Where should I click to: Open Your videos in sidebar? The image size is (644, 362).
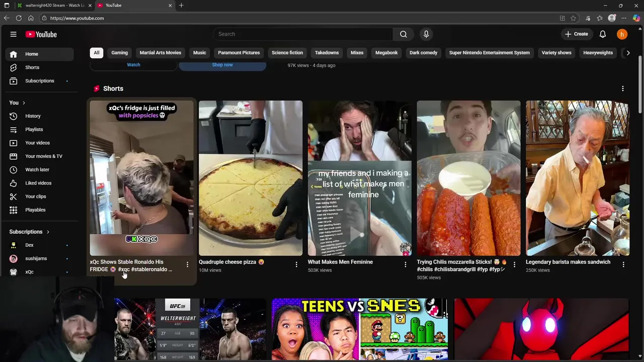(x=39, y=143)
